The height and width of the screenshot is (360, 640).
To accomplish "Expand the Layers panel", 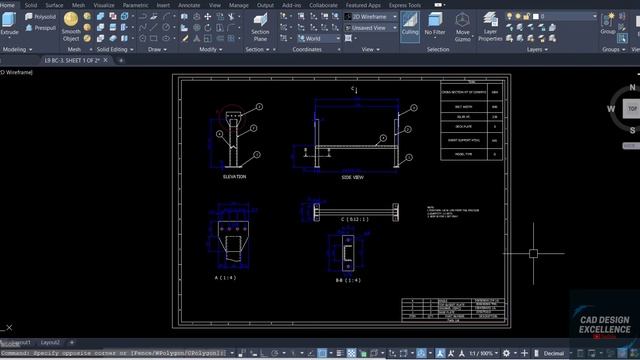I will (537, 49).
